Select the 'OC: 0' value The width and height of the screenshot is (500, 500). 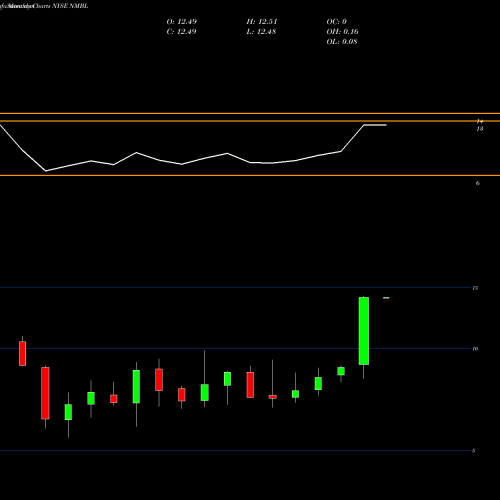coord(337,22)
